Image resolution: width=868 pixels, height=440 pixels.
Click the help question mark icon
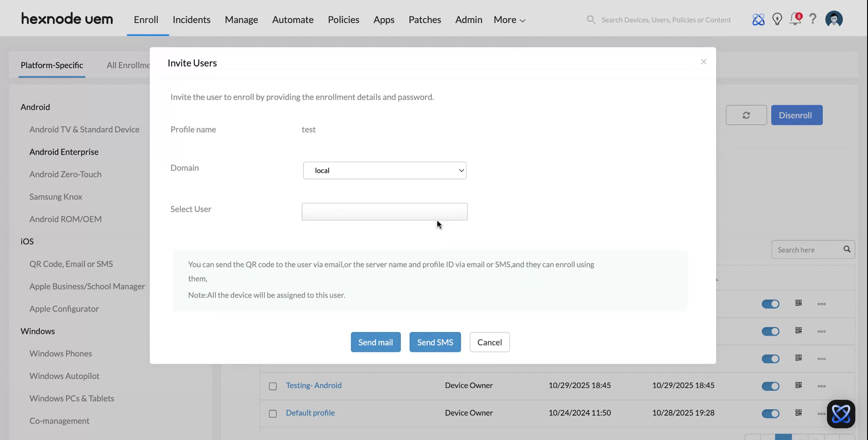[x=813, y=19]
